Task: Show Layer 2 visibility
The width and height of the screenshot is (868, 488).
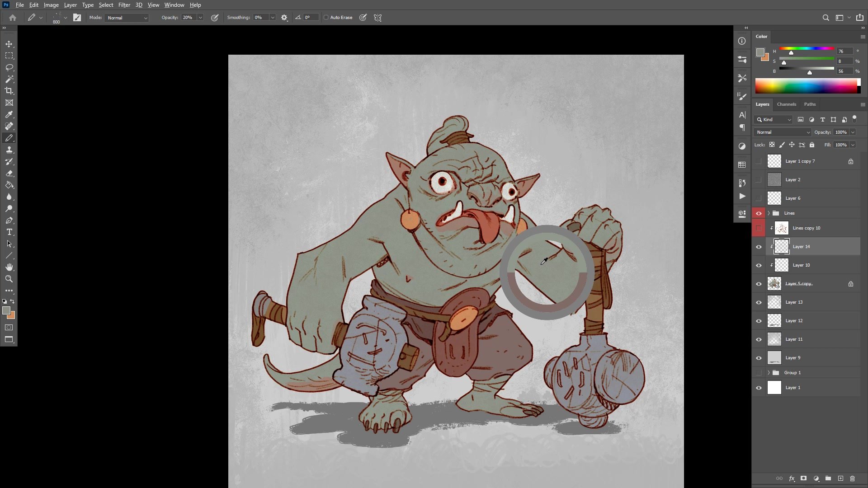Action: coord(759,180)
